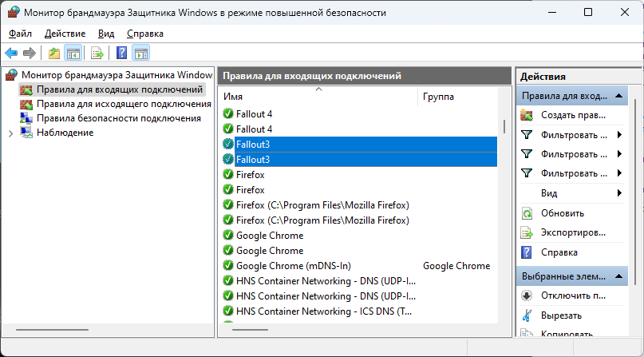Open the Файл menu
644x357 pixels.
[x=21, y=34]
